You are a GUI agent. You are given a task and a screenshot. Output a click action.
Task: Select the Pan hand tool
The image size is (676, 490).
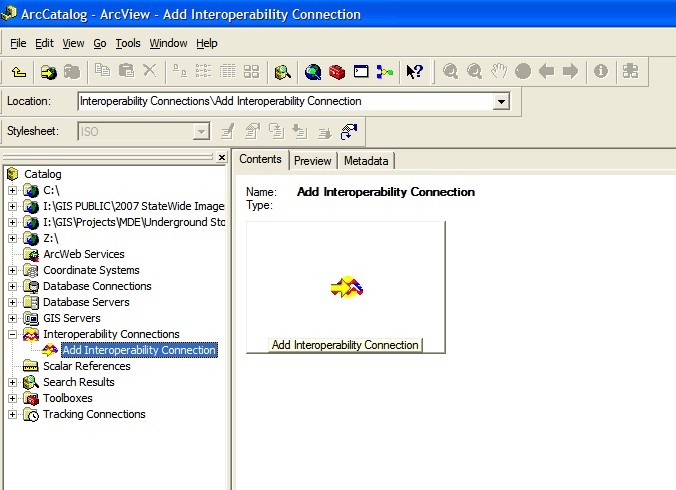[499, 71]
